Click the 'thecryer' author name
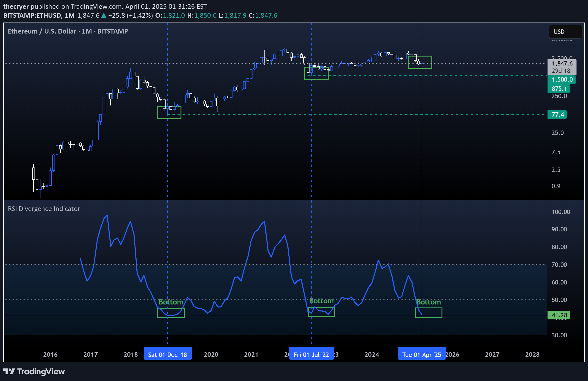588x381 pixels. (16, 6)
